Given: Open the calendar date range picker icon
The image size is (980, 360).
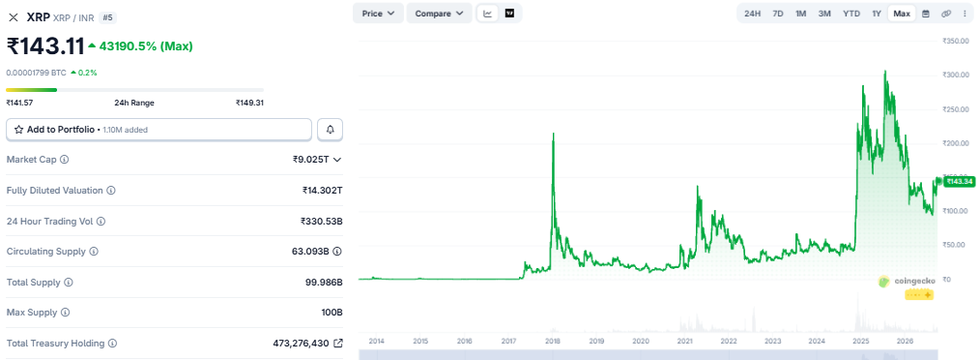Looking at the screenshot, I should point(926,14).
